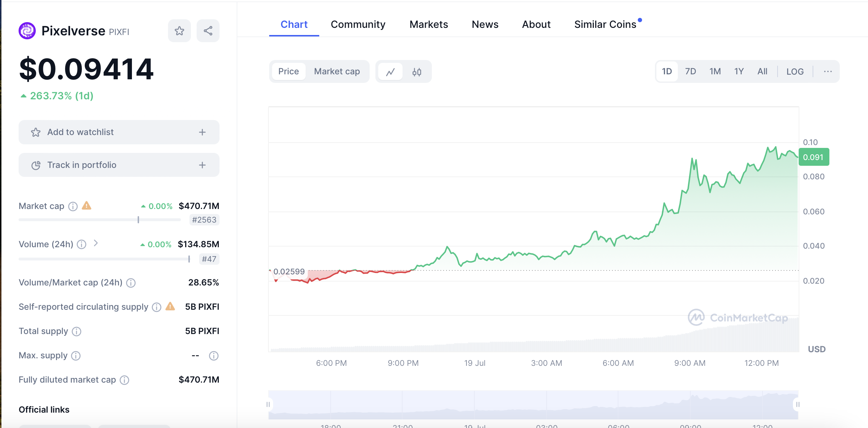Open the Markets tab
Viewport: 868px width, 428px height.
[428, 24]
